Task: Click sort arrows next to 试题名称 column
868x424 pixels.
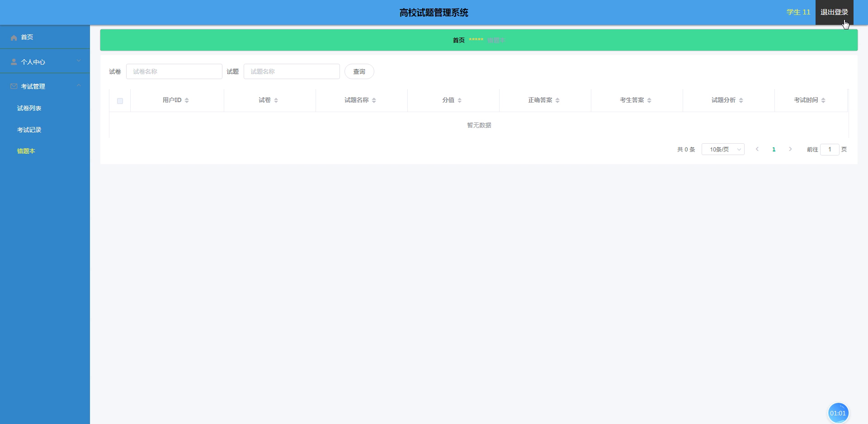Action: pos(374,100)
